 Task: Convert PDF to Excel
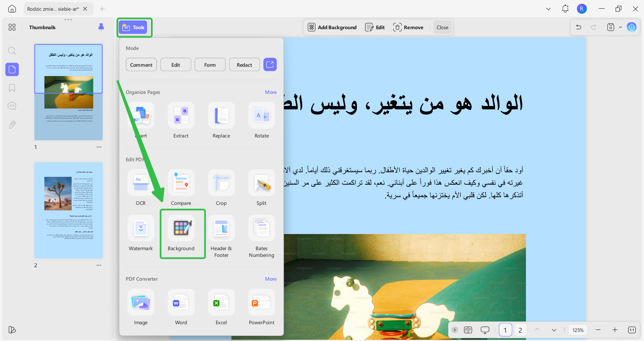pos(221,307)
